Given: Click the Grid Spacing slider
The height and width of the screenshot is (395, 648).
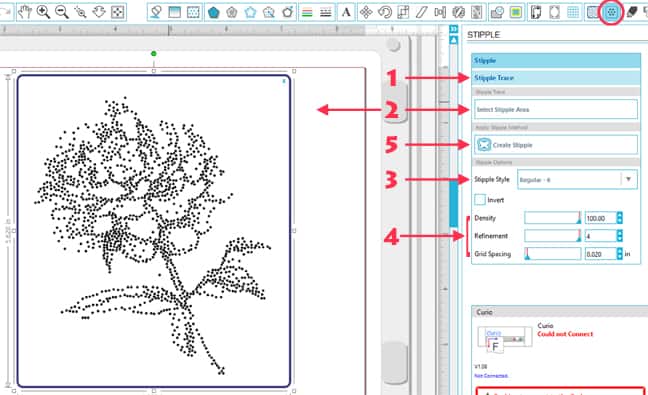Looking at the screenshot, I should [x=553, y=254].
